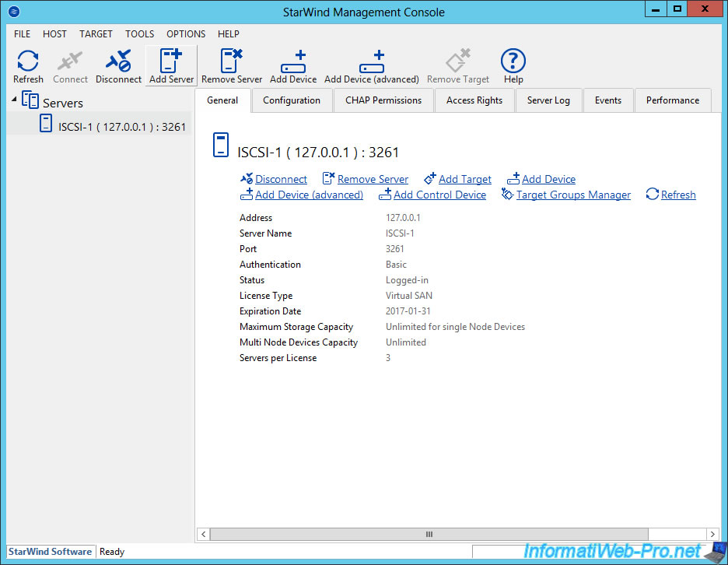Click the ISCSI-1 server icon in tree
This screenshot has height=565, width=728.
(x=45, y=124)
